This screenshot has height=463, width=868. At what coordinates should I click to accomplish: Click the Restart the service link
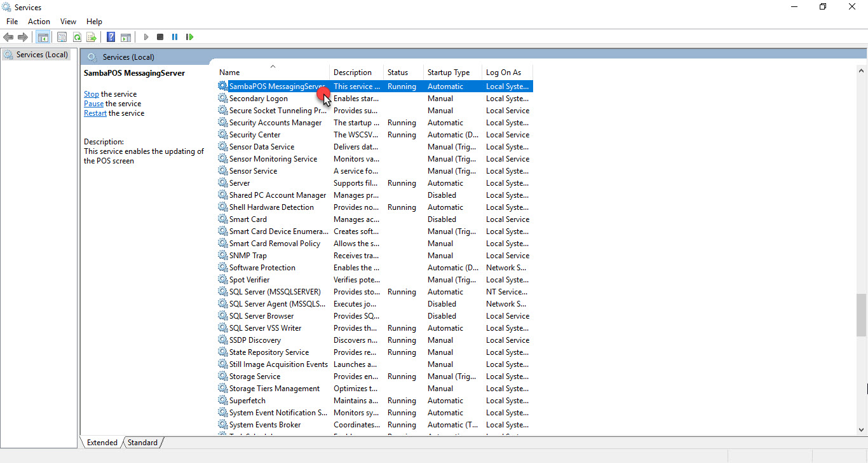(x=95, y=113)
